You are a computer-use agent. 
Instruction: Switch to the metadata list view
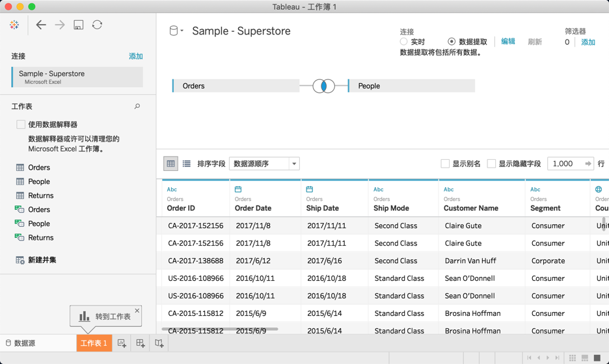187,164
